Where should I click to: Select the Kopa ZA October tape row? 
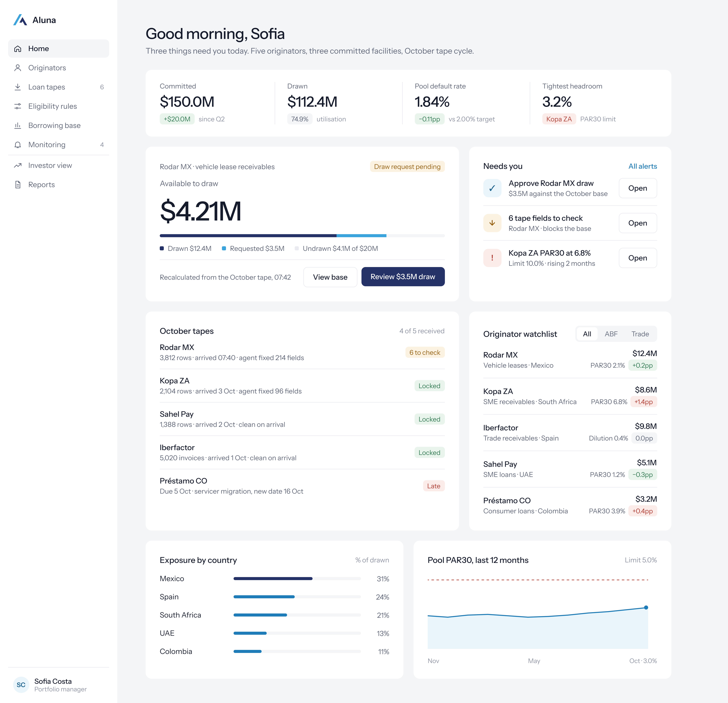302,386
